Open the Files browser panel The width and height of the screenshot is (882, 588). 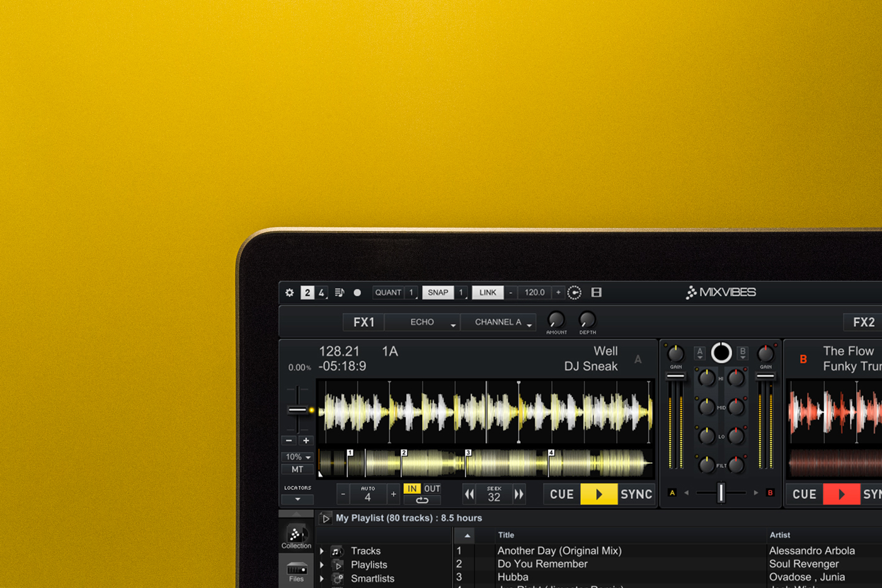tap(296, 572)
